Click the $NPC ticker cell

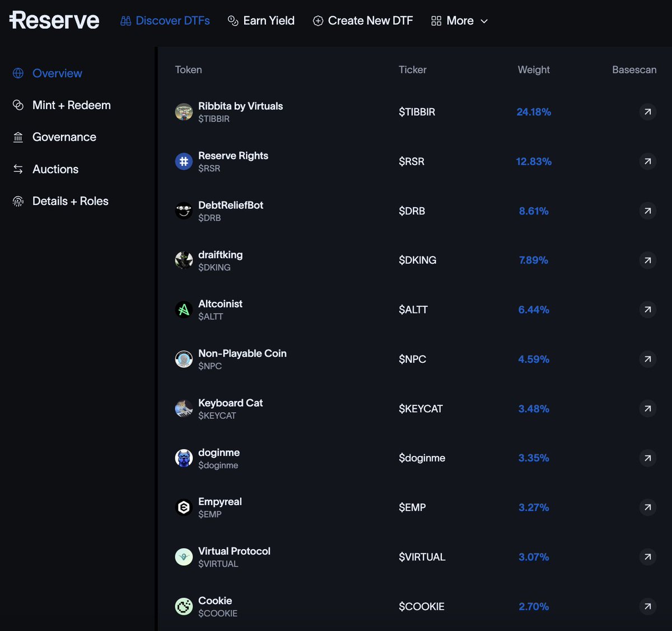tap(412, 359)
